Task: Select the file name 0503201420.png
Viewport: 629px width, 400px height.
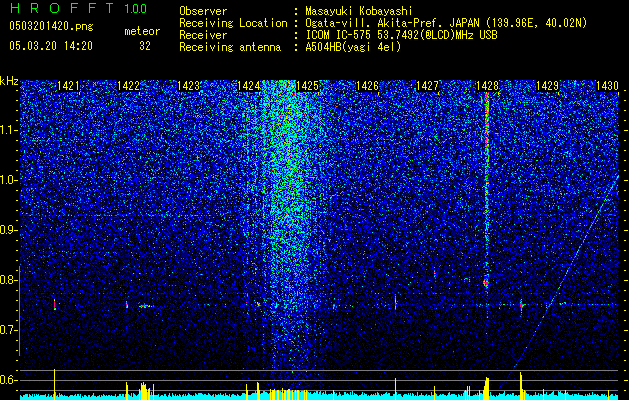Action: (51, 26)
